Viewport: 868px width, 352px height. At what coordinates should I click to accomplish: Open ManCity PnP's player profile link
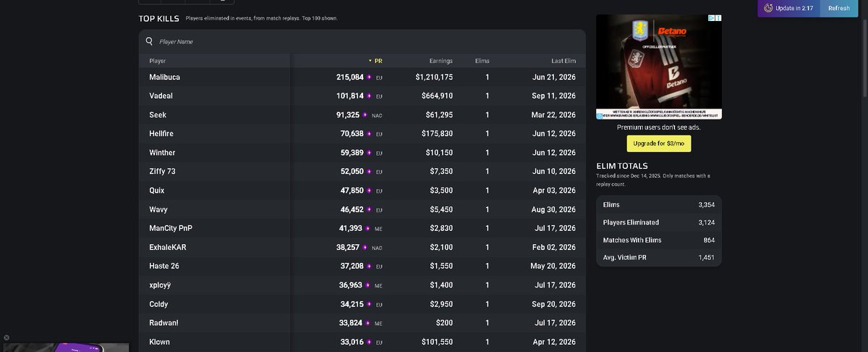pos(171,228)
